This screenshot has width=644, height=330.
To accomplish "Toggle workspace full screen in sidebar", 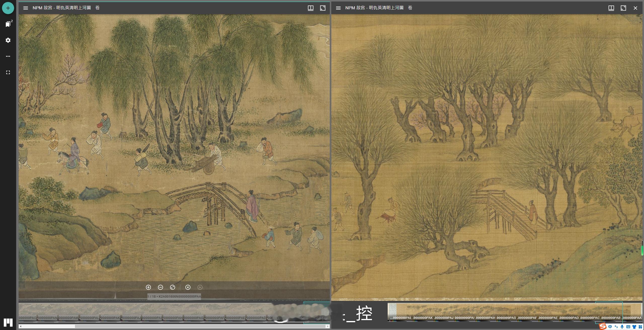I will (8, 72).
